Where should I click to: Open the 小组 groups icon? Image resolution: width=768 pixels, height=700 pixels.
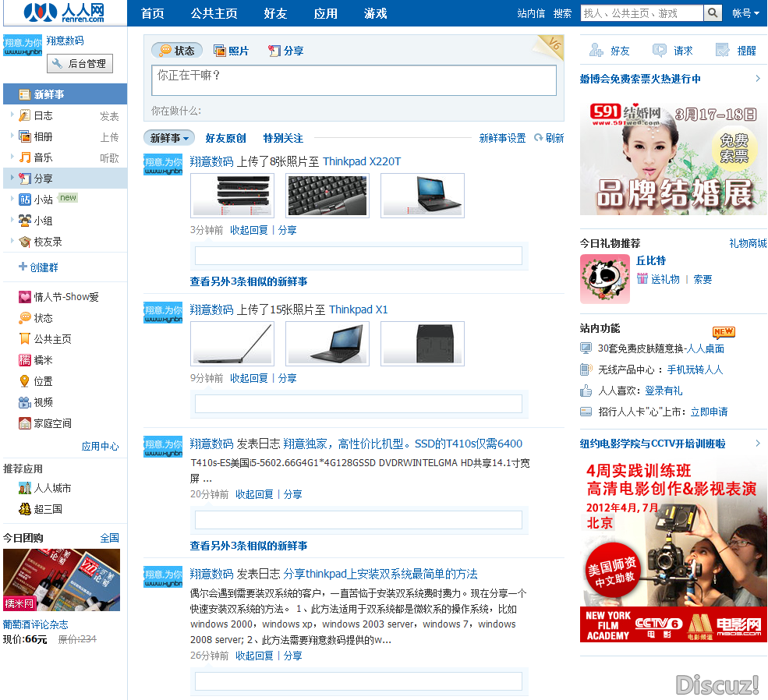tap(24, 221)
